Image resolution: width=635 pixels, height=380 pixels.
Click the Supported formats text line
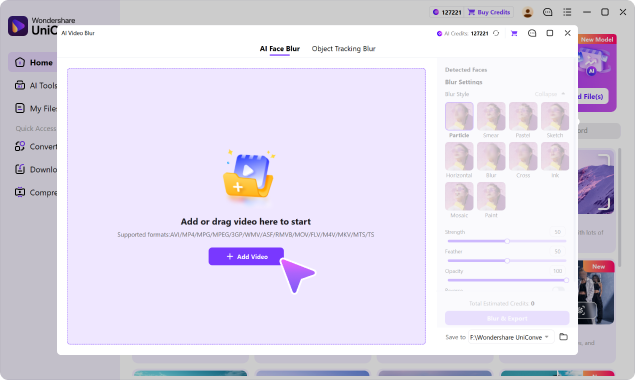(246, 235)
